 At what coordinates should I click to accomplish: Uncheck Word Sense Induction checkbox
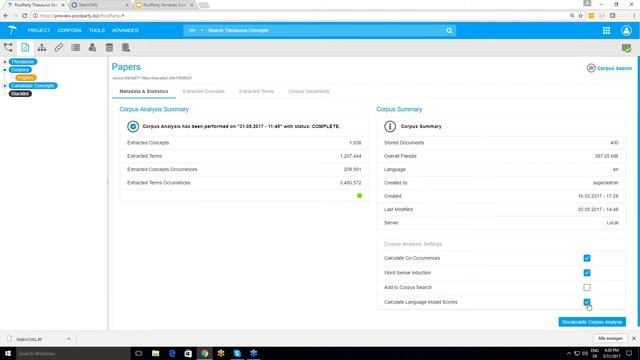click(x=587, y=273)
